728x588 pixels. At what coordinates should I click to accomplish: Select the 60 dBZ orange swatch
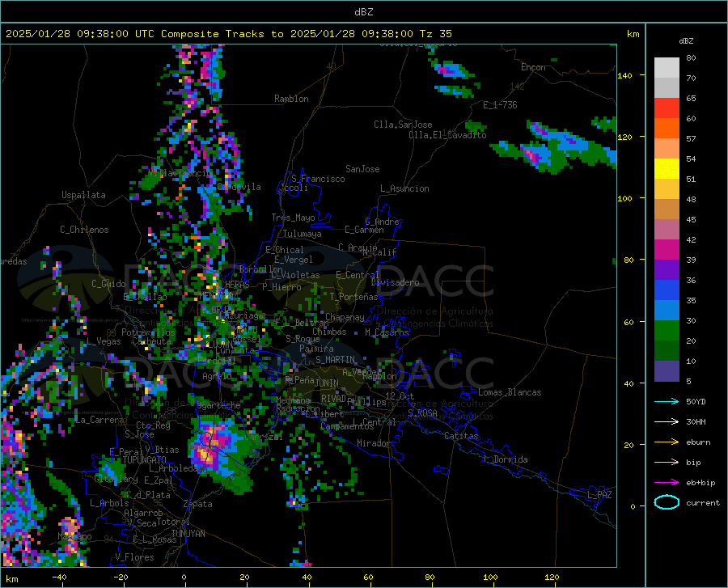(667, 129)
